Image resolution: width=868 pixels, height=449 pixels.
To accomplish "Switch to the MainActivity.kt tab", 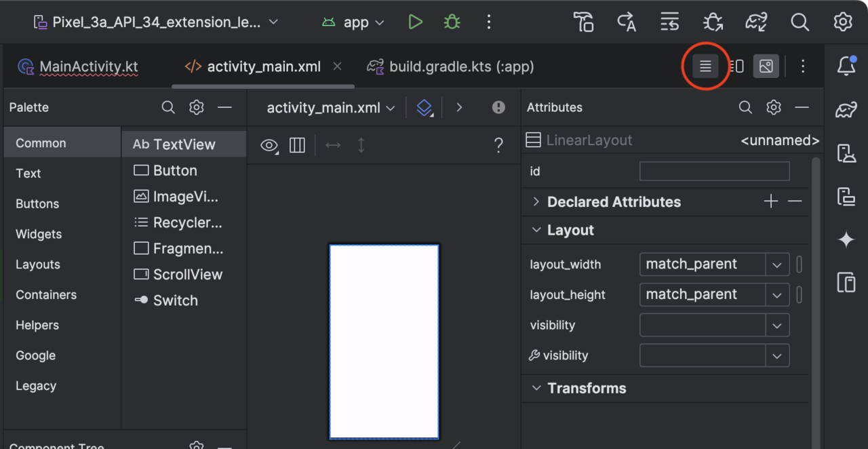I will (88, 66).
